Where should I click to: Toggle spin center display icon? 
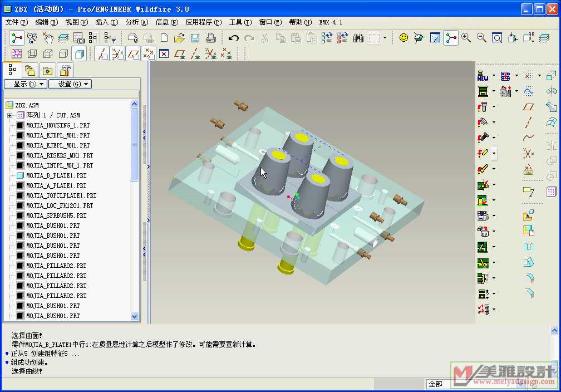[x=451, y=38]
